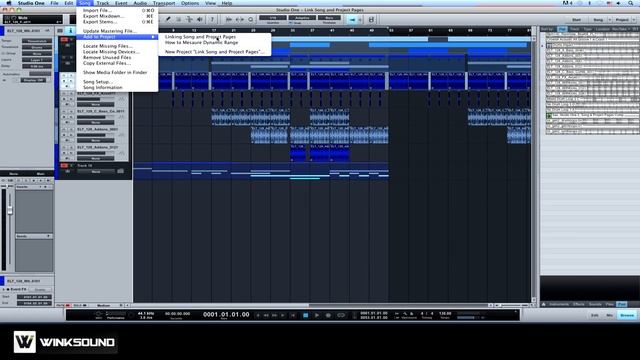Choose New Project 'Link Song and Project Pages'
Screen dimensions: 640x360
click(x=215, y=52)
